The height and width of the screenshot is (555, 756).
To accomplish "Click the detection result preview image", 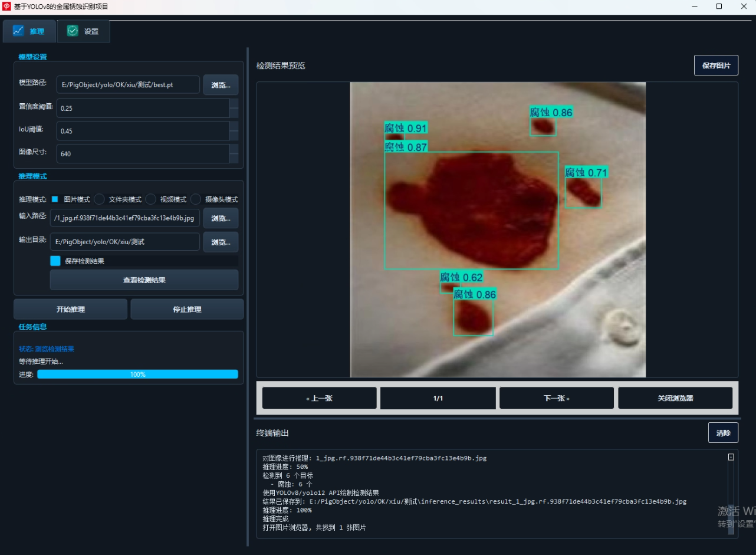I will [498, 229].
